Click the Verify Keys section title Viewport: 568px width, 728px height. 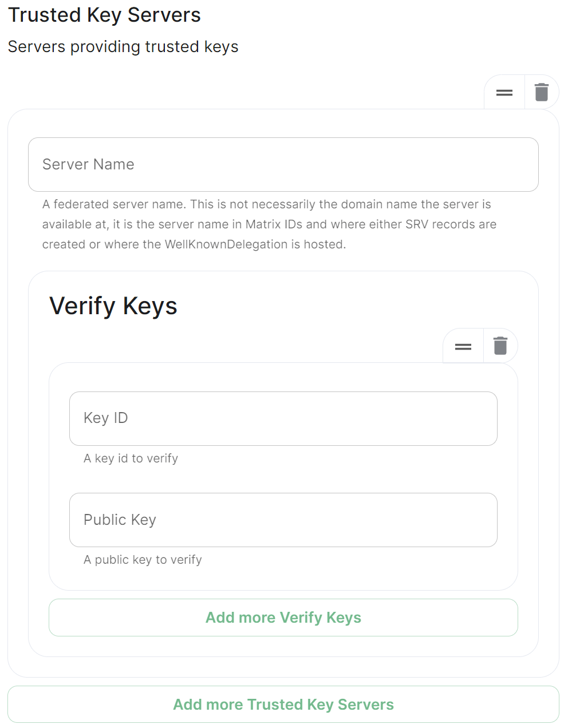click(113, 306)
